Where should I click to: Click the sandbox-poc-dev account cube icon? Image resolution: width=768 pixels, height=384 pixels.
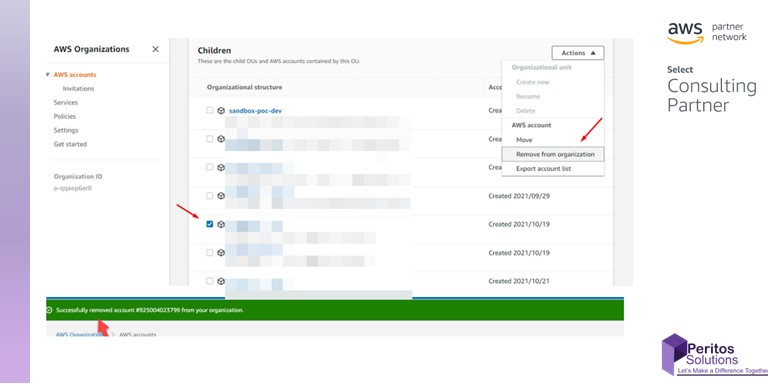221,111
